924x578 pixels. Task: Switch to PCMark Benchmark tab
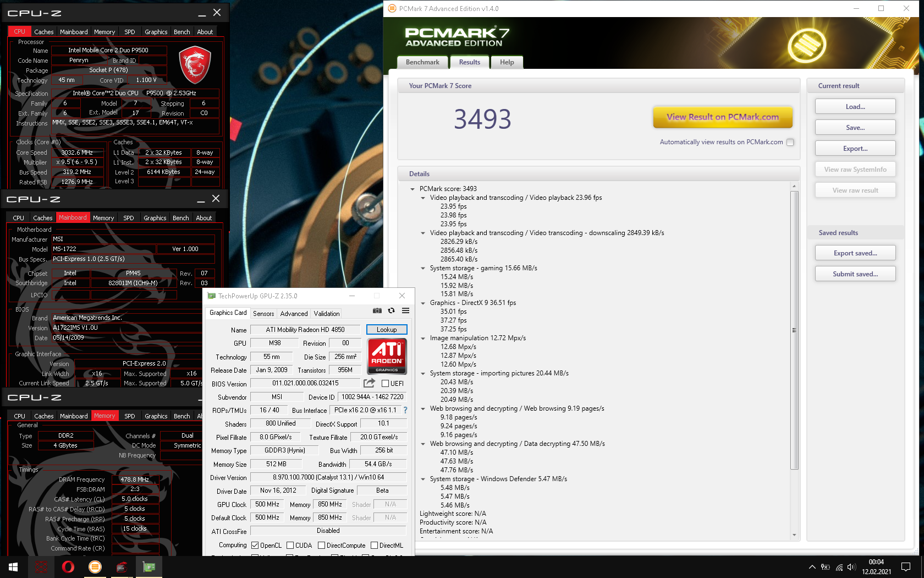coord(422,62)
